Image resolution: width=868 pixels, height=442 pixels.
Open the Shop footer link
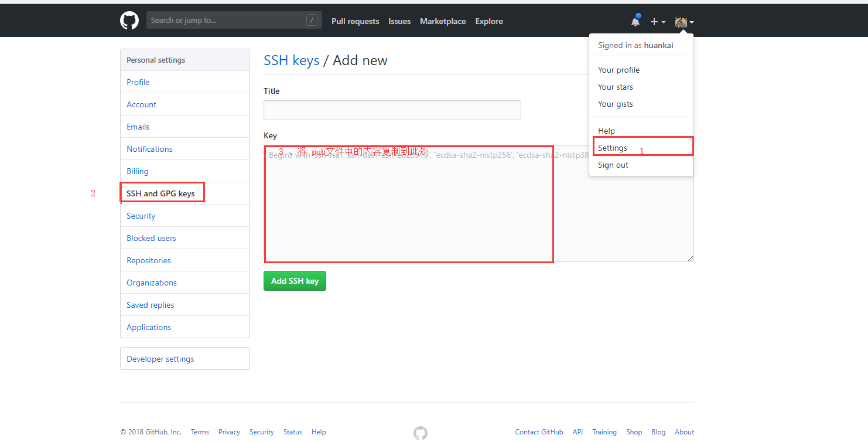634,432
